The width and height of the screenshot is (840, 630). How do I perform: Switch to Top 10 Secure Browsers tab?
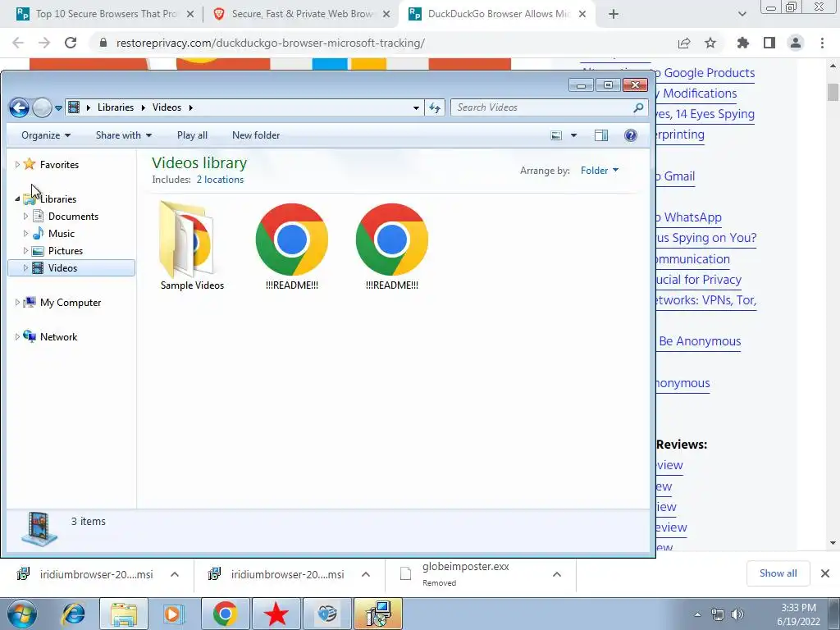tap(106, 14)
